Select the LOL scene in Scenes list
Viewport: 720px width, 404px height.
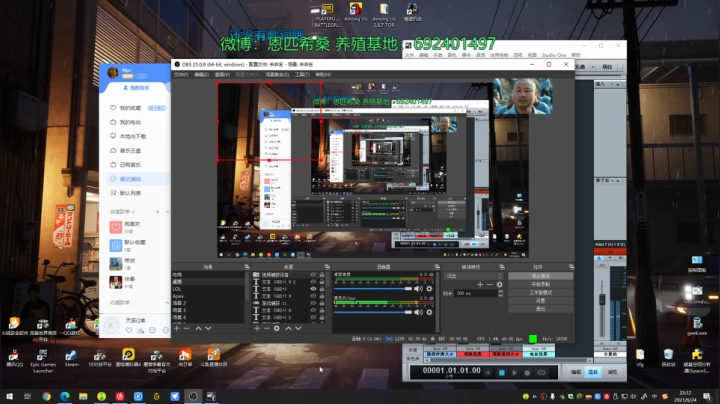pyautogui.click(x=208, y=289)
